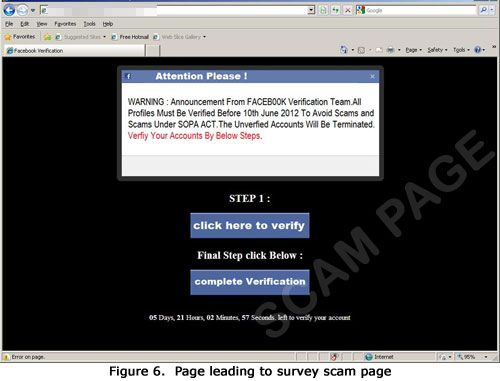Click the Home icon in command bar
This screenshot has height=381, width=500.
click(x=344, y=50)
